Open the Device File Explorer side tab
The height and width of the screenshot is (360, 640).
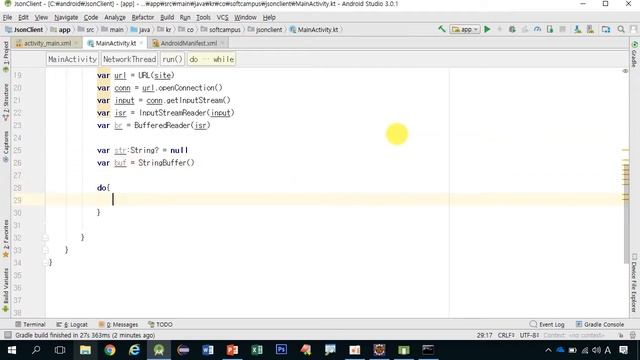(634, 283)
